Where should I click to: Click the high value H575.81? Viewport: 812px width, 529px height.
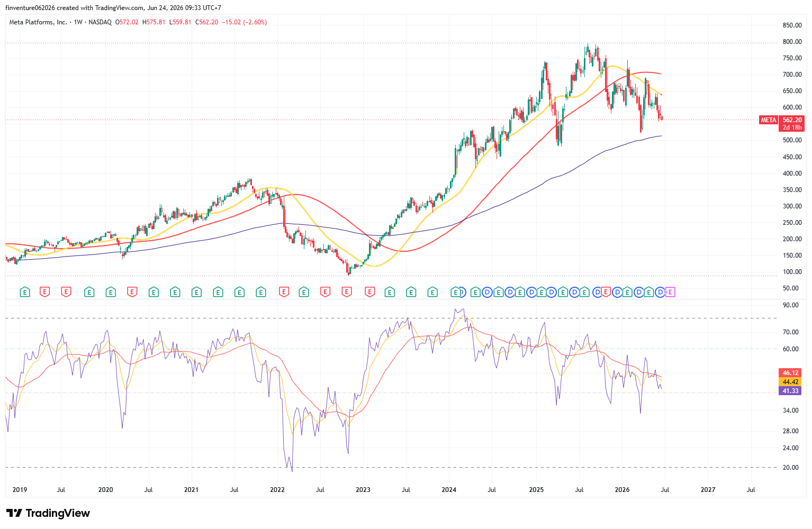tap(154, 22)
